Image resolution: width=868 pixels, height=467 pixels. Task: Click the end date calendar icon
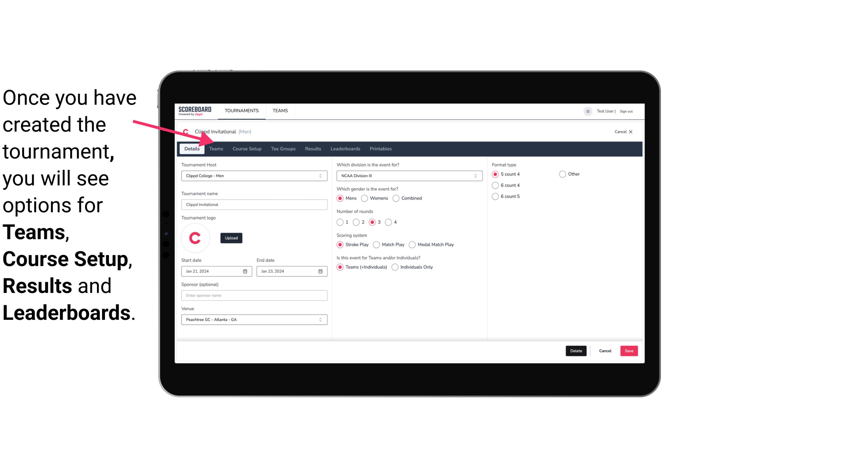(x=321, y=271)
